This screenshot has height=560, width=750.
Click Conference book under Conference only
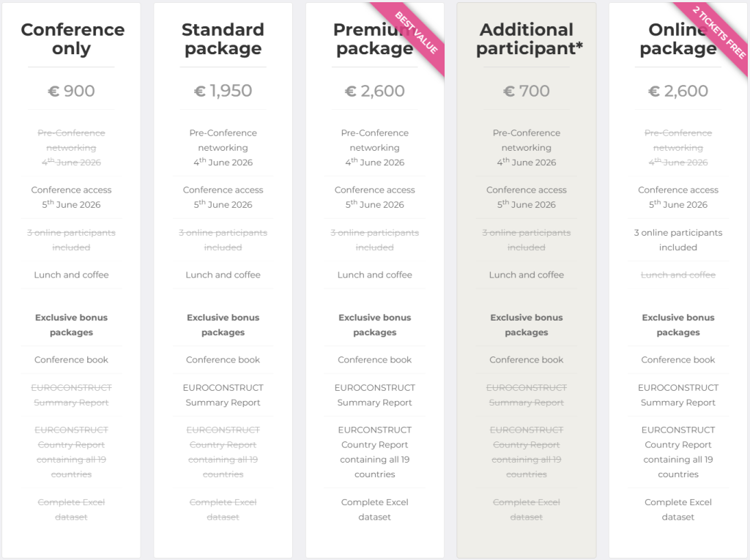point(72,360)
